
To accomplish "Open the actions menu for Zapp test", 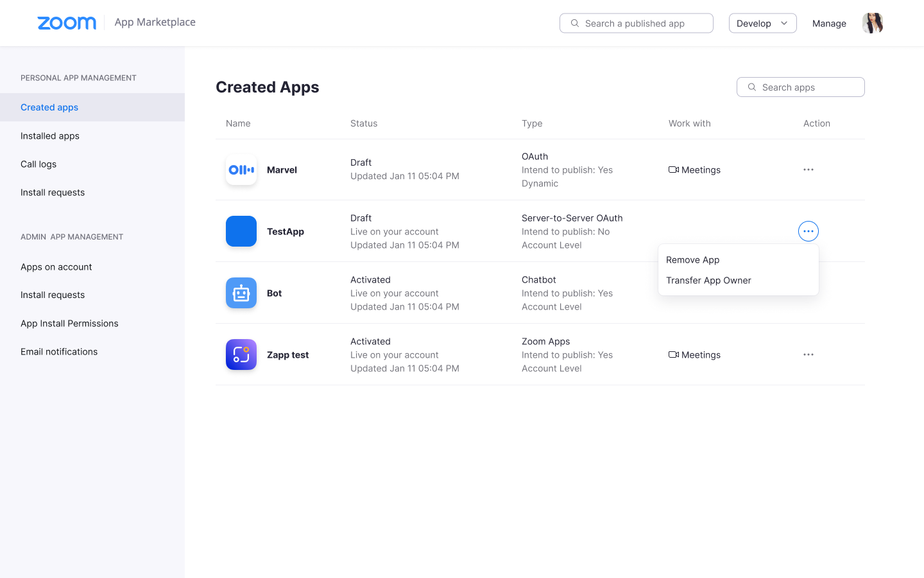I will pyautogui.click(x=808, y=354).
